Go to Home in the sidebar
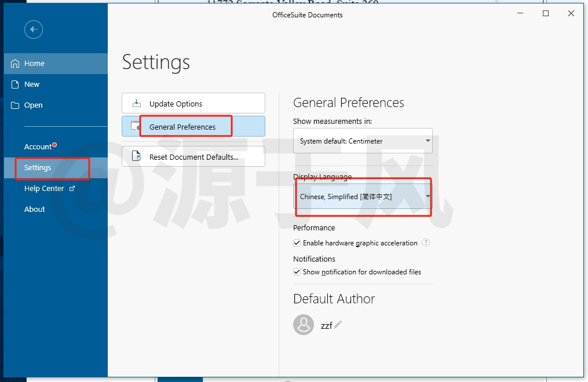 (56, 63)
